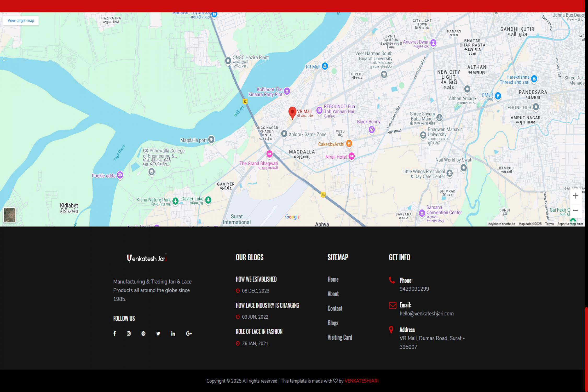Click the red VR Mall map pin

point(292,112)
